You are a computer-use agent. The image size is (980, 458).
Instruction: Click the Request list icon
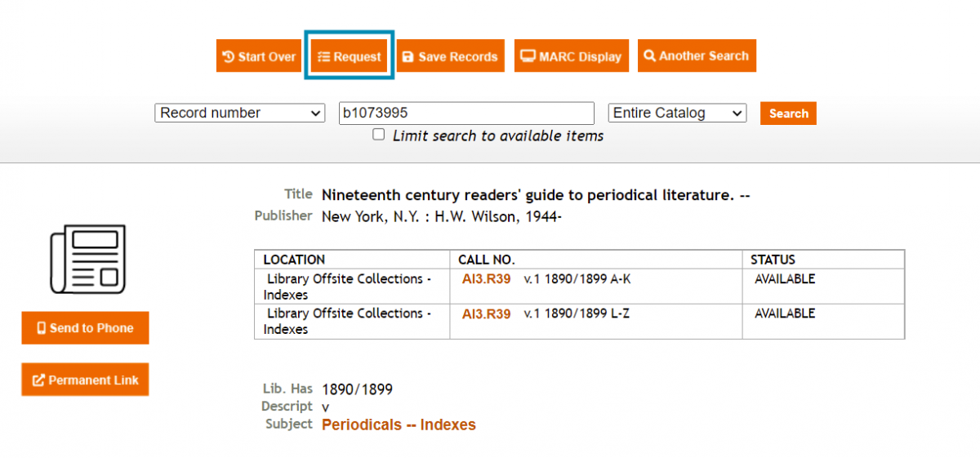pos(323,56)
